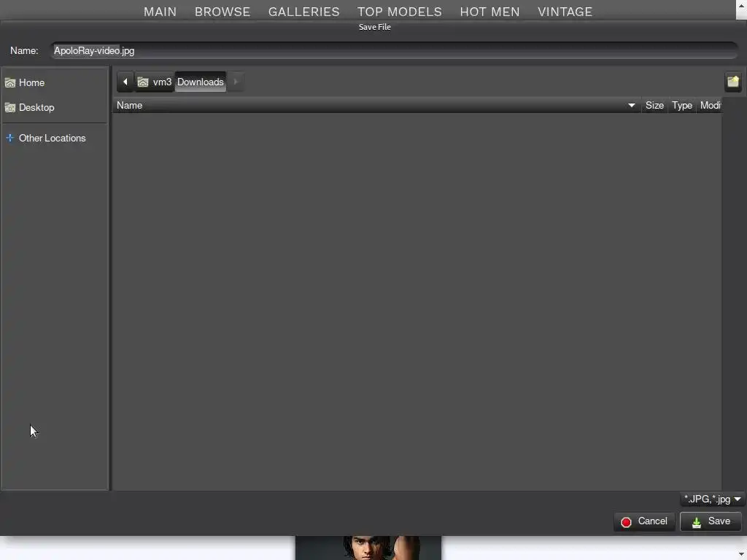The image size is (747, 560).
Task: Click the Home folder icon in sidebar
Action: coord(10,83)
